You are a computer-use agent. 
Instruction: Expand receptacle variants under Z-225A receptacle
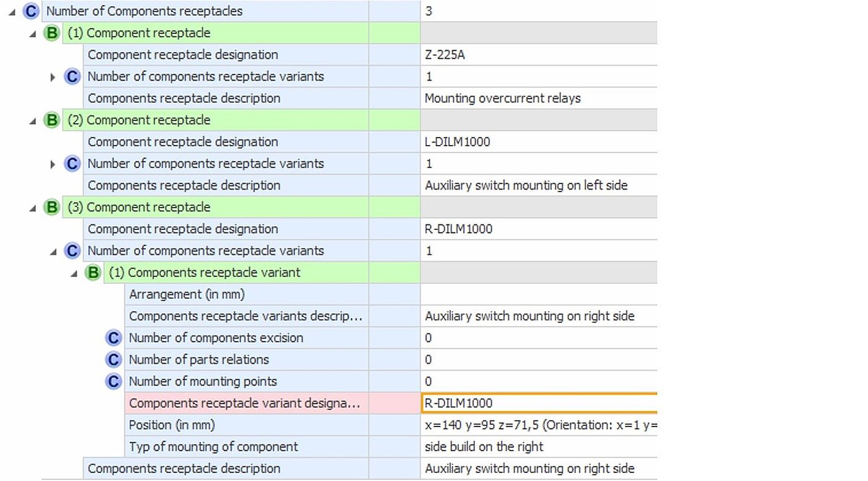click(x=53, y=77)
